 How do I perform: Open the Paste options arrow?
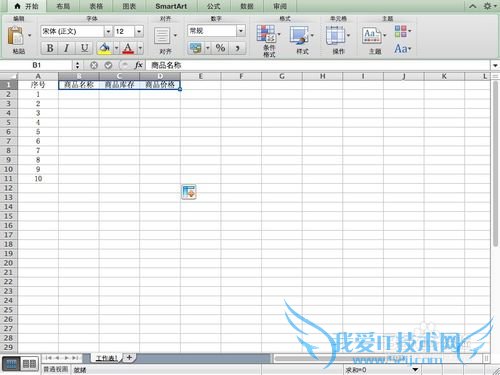(30, 35)
